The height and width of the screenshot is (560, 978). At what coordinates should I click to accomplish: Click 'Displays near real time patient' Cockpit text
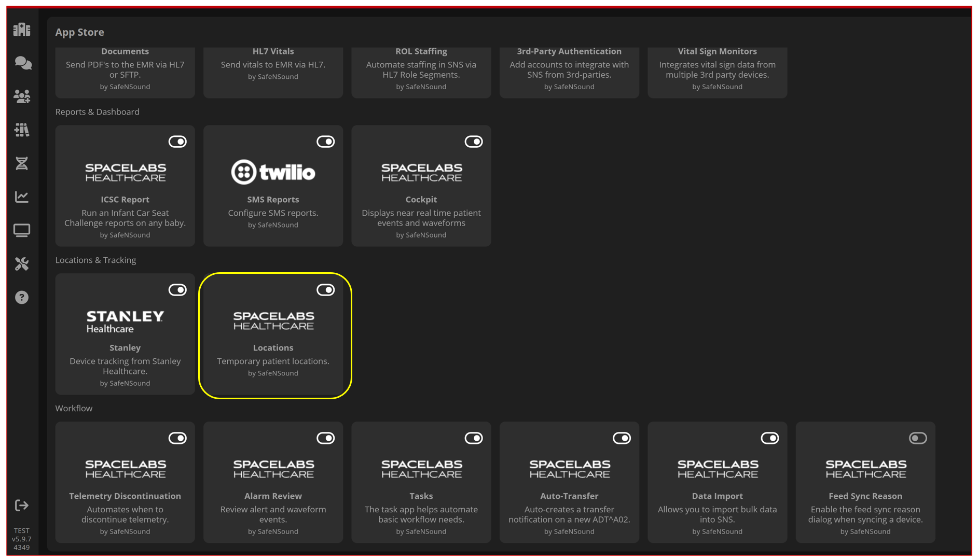(421, 213)
